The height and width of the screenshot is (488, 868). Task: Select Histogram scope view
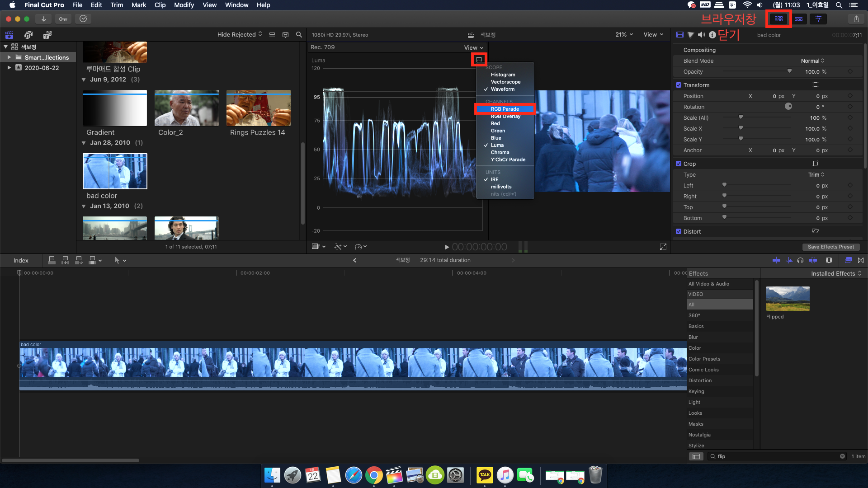(503, 75)
